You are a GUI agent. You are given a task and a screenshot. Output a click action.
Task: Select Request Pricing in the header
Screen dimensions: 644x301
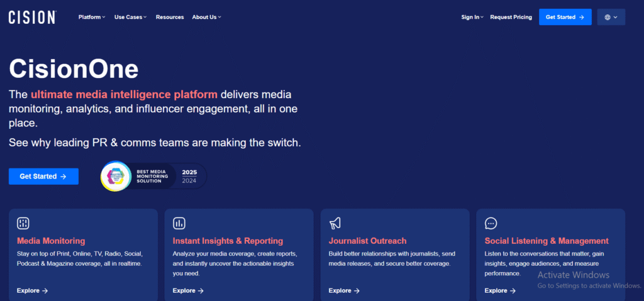(511, 17)
